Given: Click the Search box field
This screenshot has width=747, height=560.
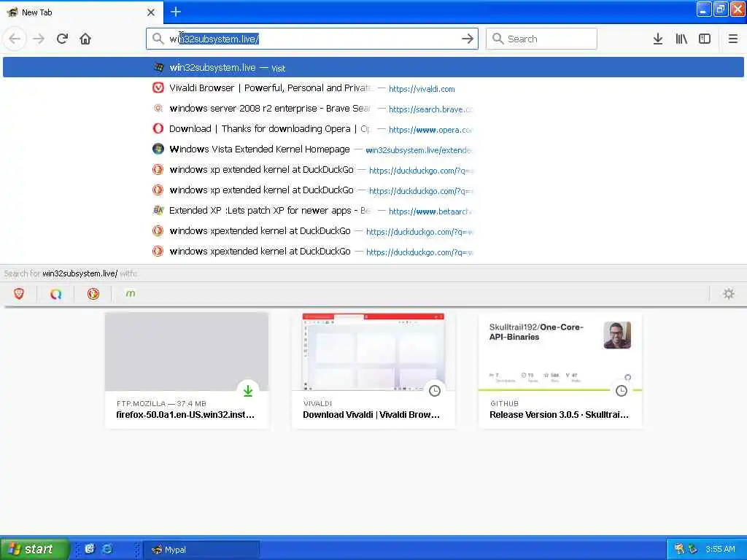Looking at the screenshot, I should [541, 39].
